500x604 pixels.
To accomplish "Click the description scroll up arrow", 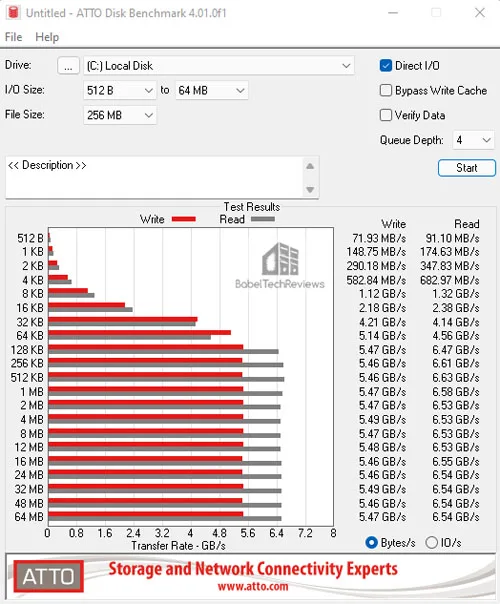I will point(310,166).
